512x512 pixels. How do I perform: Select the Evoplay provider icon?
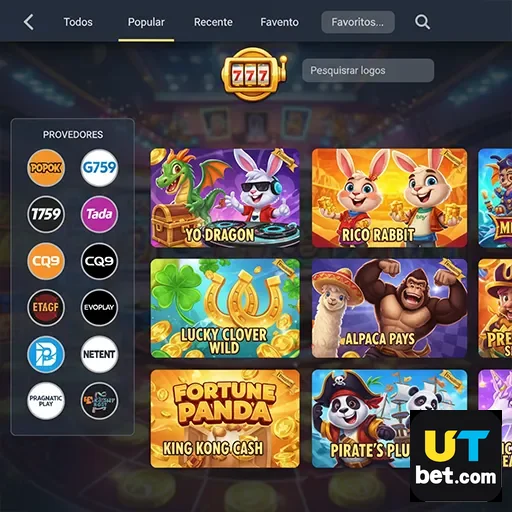click(x=99, y=307)
